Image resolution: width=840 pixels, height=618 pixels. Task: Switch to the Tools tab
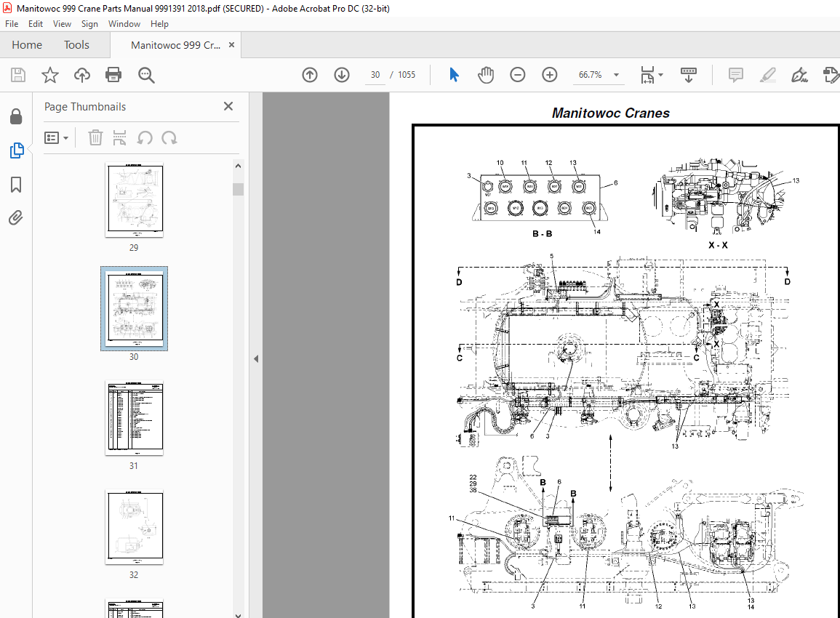point(76,45)
